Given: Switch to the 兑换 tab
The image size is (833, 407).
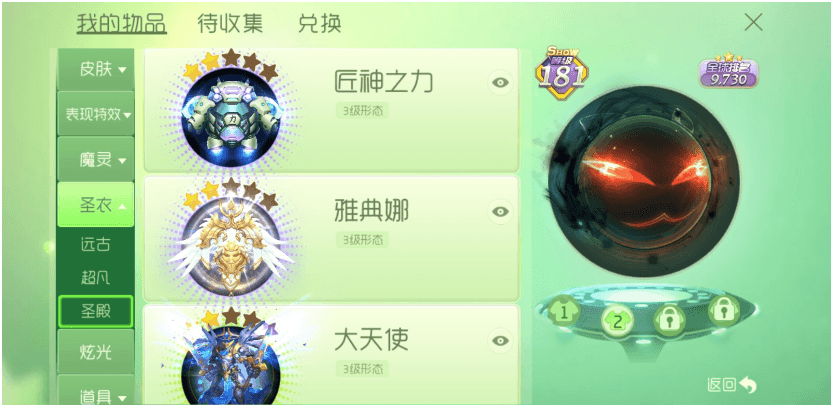Looking at the screenshot, I should coord(320,24).
